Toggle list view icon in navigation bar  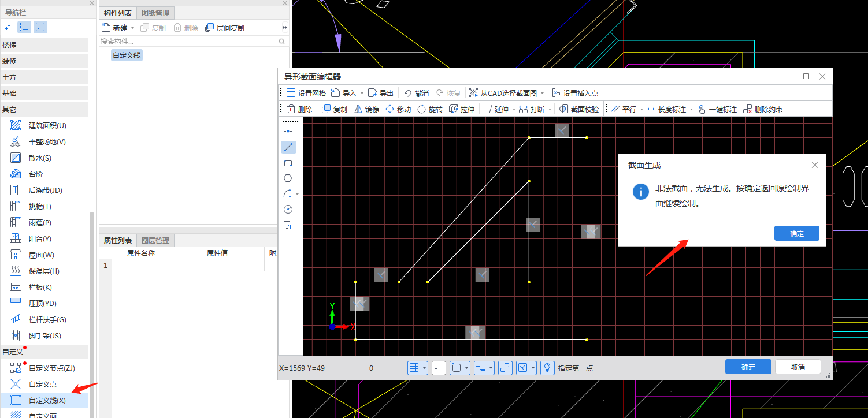tap(24, 27)
